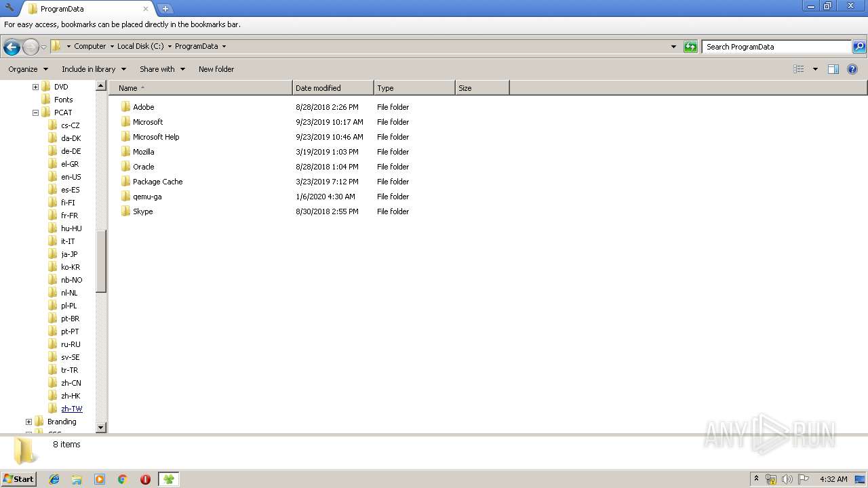This screenshot has height=488, width=868.
Task: Expand the dropdown after Computer breadcrumb
Action: pyautogui.click(x=112, y=47)
